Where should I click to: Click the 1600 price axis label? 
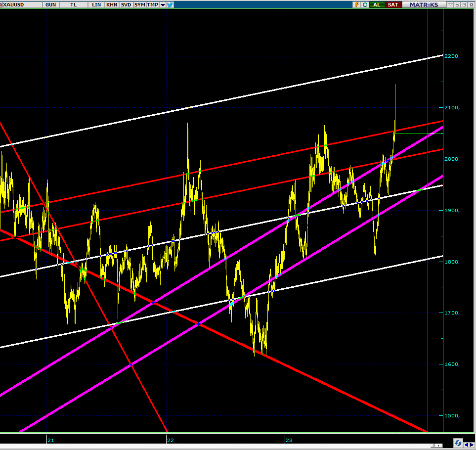pyautogui.click(x=452, y=364)
